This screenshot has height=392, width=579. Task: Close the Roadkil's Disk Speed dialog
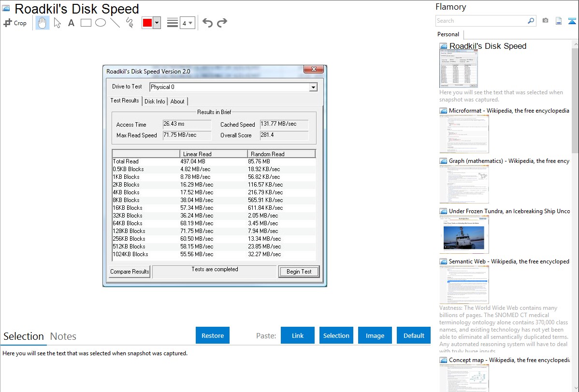pyautogui.click(x=314, y=69)
